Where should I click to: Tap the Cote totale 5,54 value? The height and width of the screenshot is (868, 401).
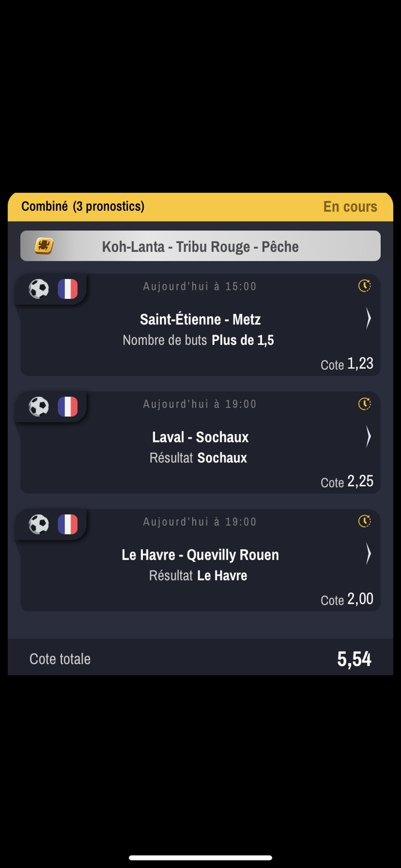coord(354,659)
